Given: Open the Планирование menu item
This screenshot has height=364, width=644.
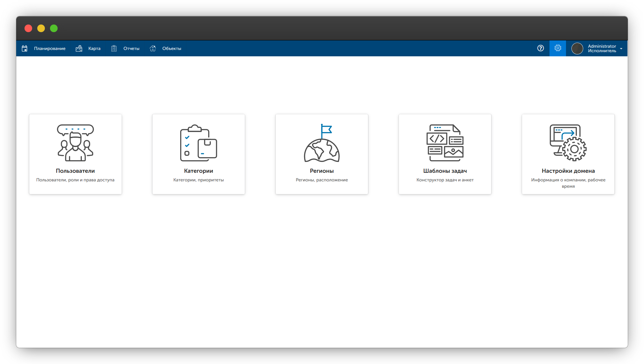Looking at the screenshot, I should [50, 48].
